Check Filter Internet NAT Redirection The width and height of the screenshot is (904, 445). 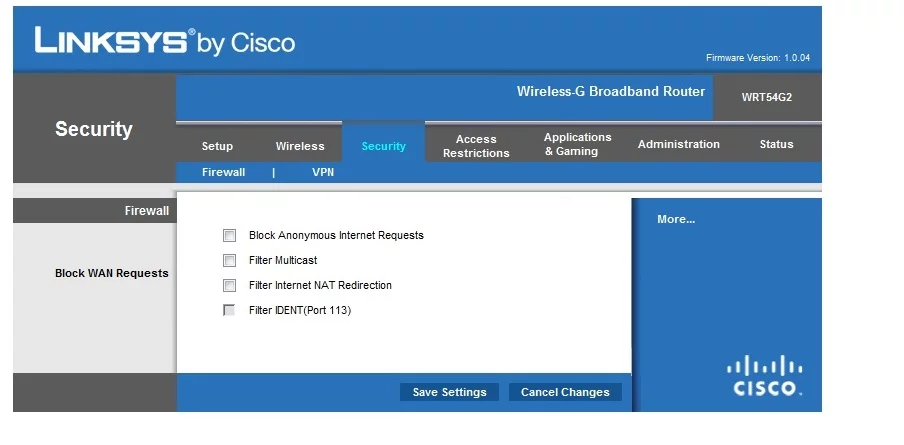click(230, 286)
